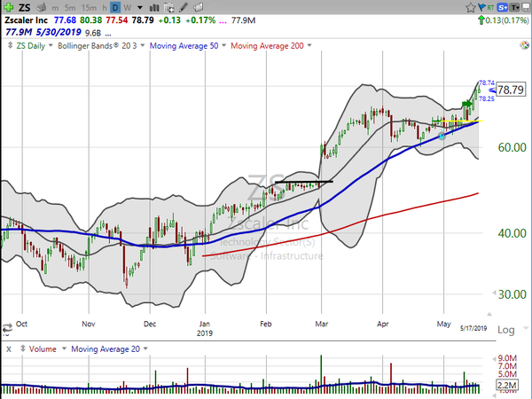This screenshot has height=399, width=532.
Task: Click the green plus add icon
Action: [8, 7]
